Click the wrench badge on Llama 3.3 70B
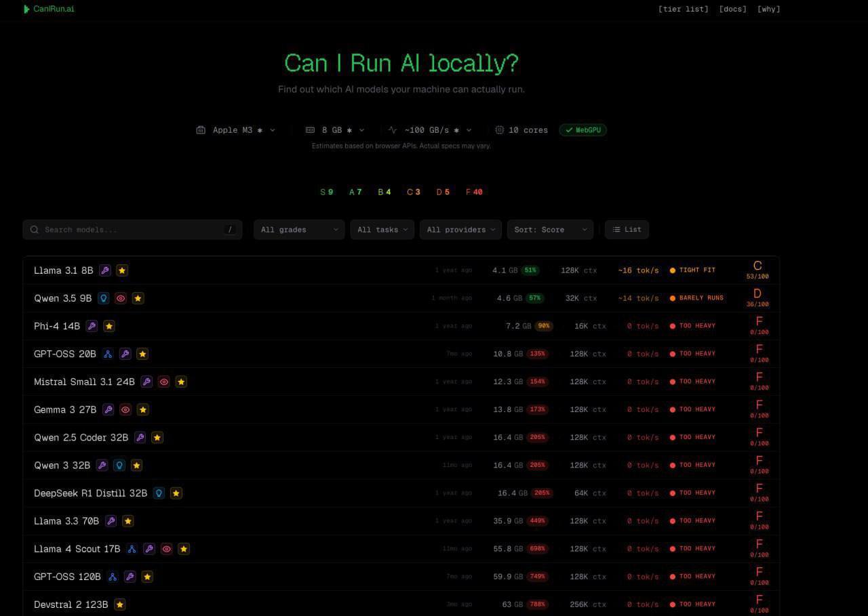The width and height of the screenshot is (868, 616). click(x=111, y=520)
